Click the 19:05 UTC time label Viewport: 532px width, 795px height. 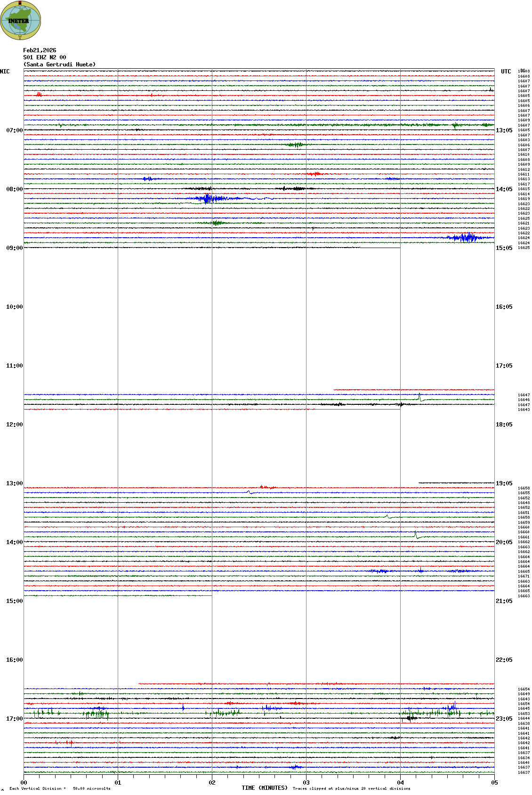pyautogui.click(x=504, y=483)
